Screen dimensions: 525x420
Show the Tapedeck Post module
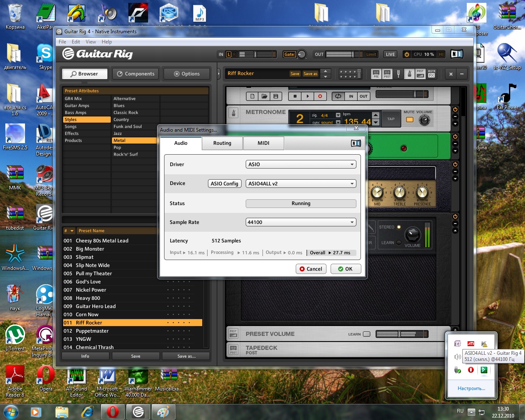(387, 74)
